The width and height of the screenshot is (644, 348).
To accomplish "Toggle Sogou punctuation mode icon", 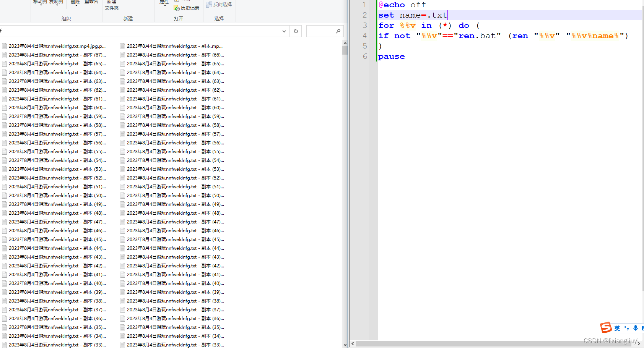I will pos(626,328).
